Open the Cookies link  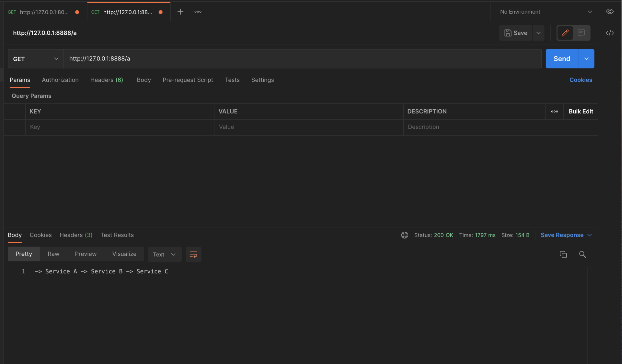(581, 80)
